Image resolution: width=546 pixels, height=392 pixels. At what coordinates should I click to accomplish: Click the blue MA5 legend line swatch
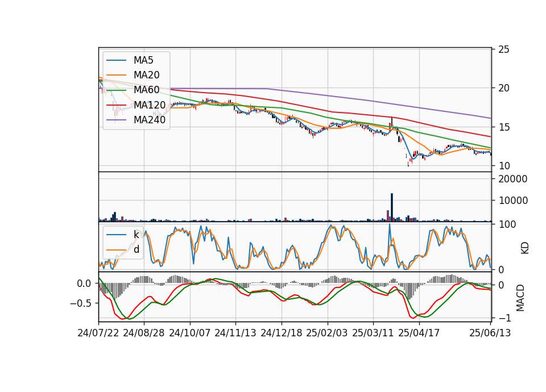pyautogui.click(x=116, y=61)
